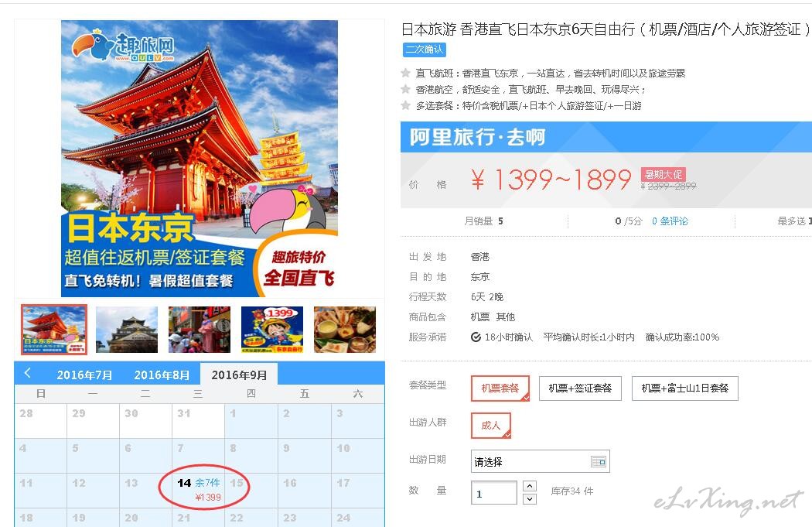Switch calendar to 2016年8月 tab

162,375
